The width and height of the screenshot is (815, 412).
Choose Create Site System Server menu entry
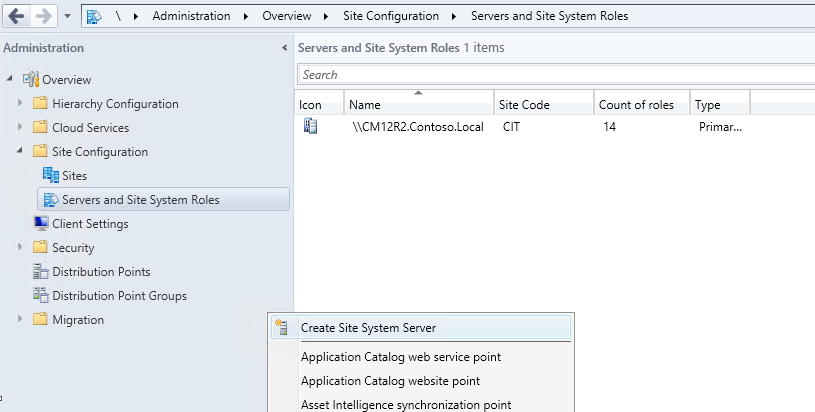pos(368,327)
